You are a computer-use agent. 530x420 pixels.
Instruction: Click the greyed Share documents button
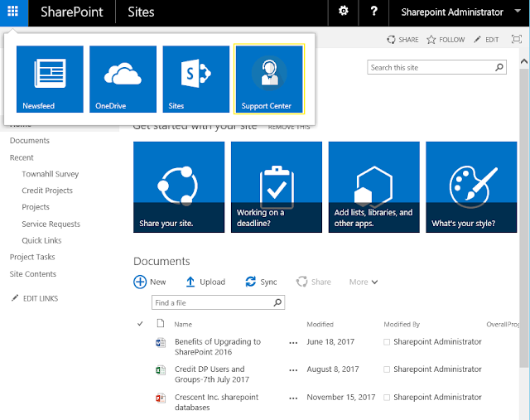tap(314, 282)
